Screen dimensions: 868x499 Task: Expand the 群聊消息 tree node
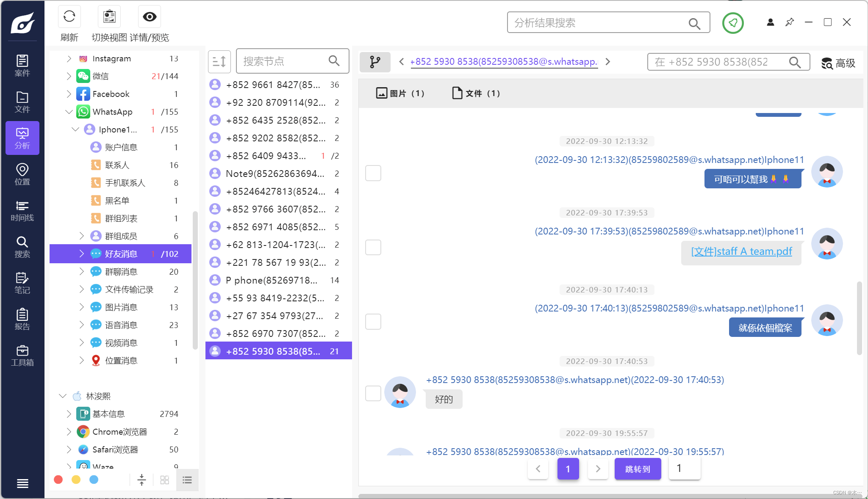coord(81,271)
